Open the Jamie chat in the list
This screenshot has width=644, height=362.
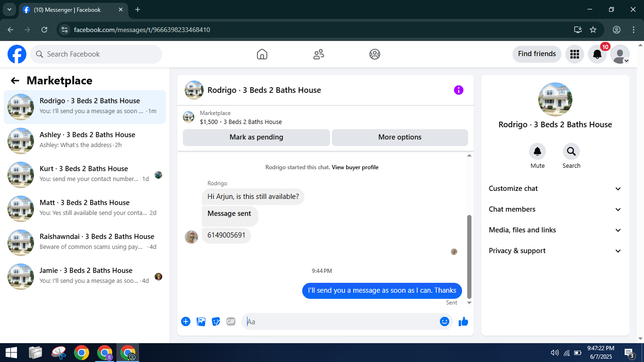point(85,277)
